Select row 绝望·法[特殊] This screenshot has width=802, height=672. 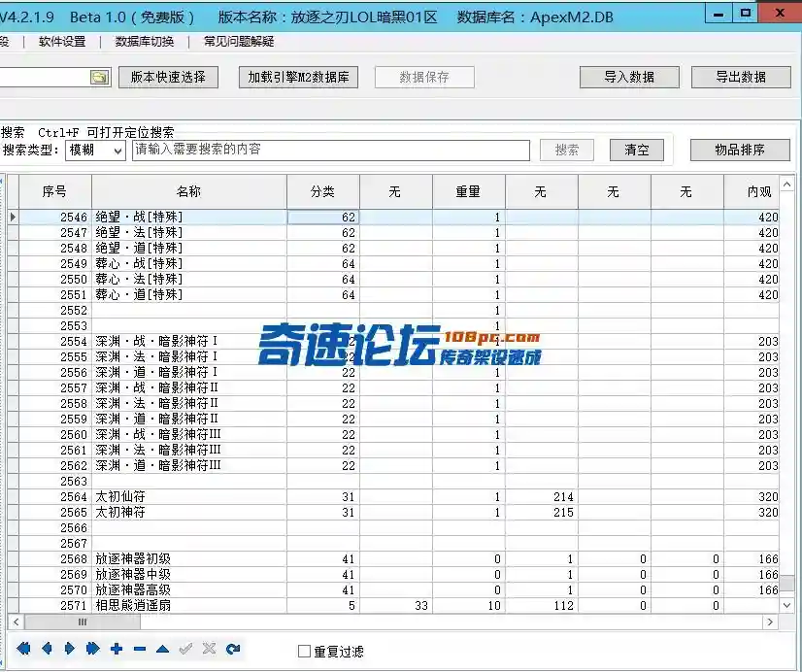tap(394, 233)
